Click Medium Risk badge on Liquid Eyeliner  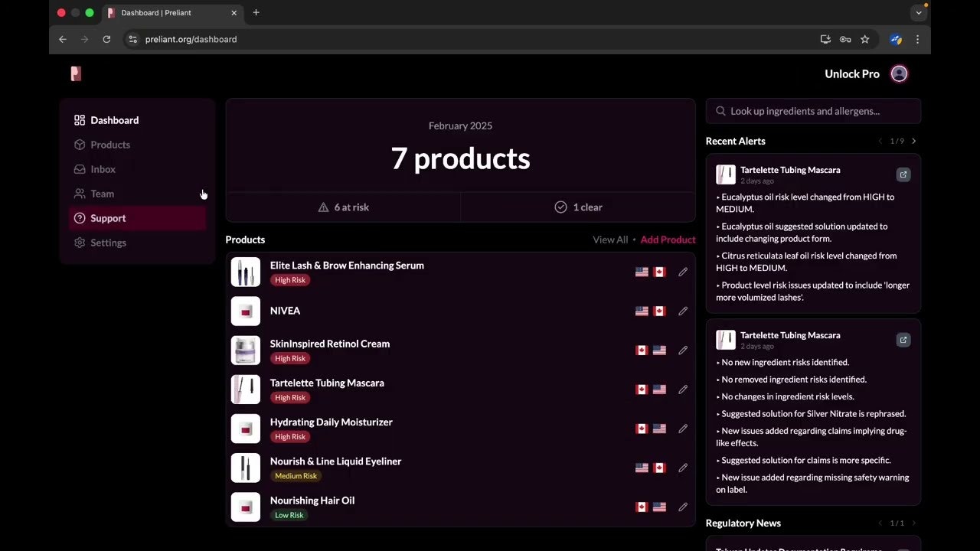coord(296,476)
